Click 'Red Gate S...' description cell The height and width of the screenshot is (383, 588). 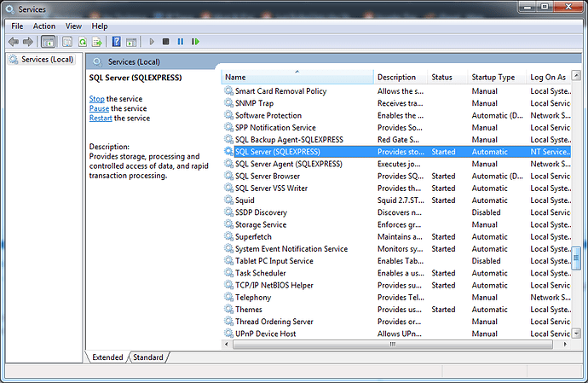[x=398, y=140]
